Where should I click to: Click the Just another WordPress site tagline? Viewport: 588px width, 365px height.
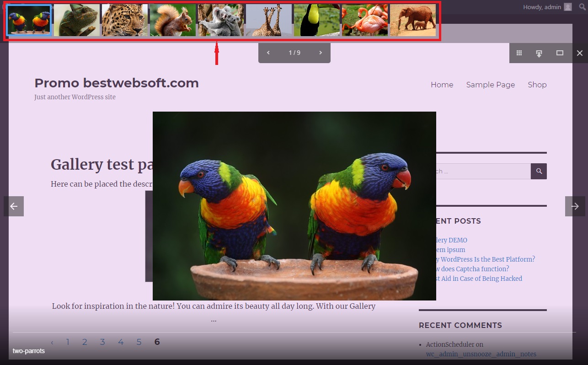pos(75,97)
